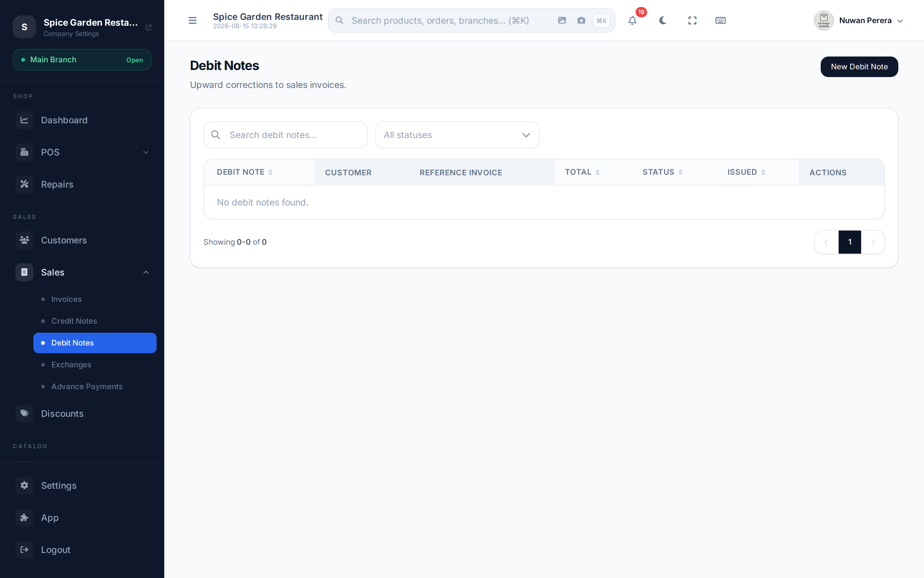Click the image search icon in the search bar
Image resolution: width=924 pixels, height=578 pixels.
pyautogui.click(x=562, y=21)
